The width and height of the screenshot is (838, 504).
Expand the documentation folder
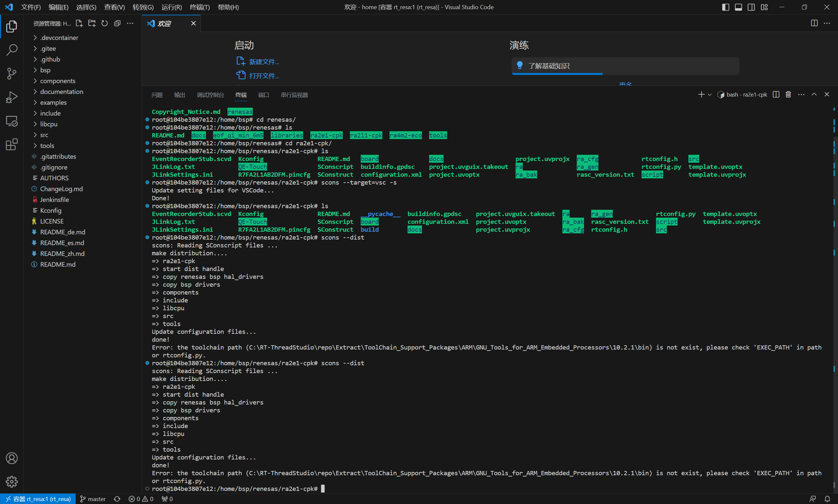coord(82,92)
